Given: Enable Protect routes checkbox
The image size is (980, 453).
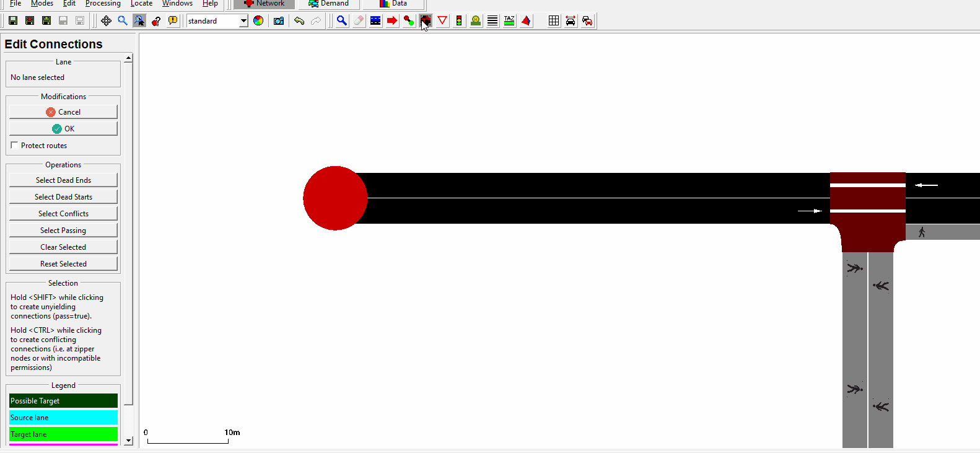Looking at the screenshot, I should click(x=14, y=145).
